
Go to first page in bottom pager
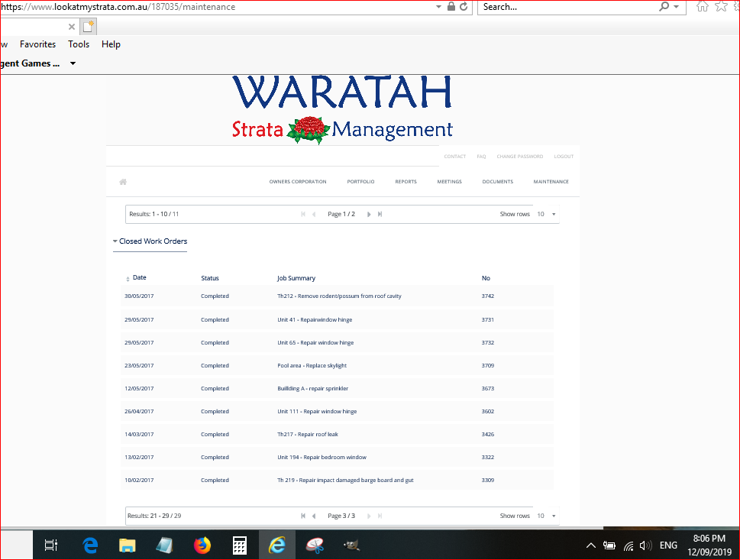pyautogui.click(x=303, y=516)
